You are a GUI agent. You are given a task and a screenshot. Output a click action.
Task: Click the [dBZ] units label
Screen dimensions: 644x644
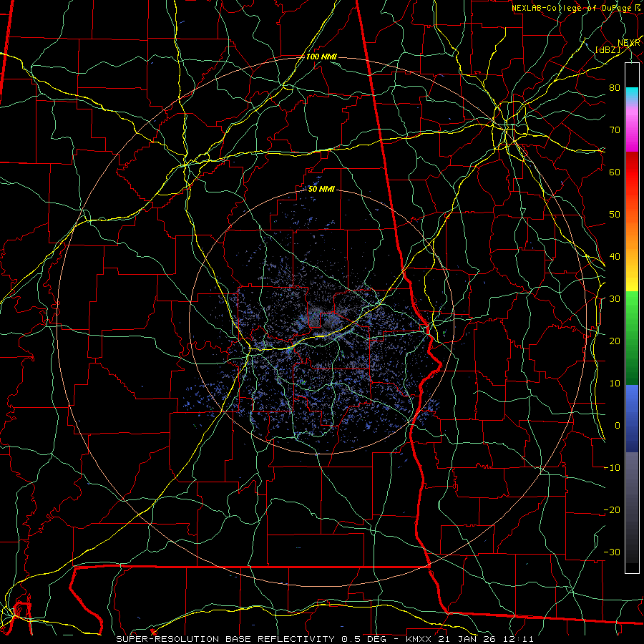pyautogui.click(x=608, y=50)
